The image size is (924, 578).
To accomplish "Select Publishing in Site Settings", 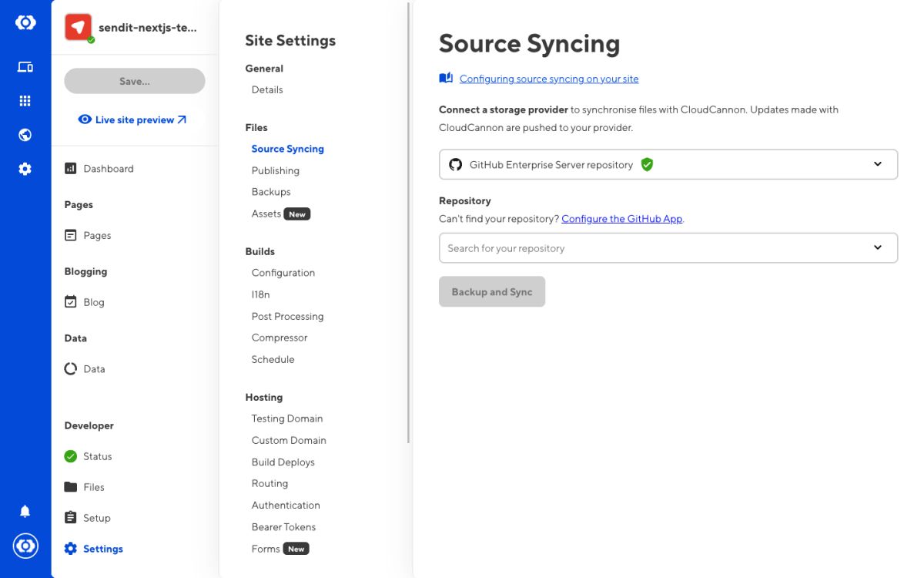I will coord(275,170).
